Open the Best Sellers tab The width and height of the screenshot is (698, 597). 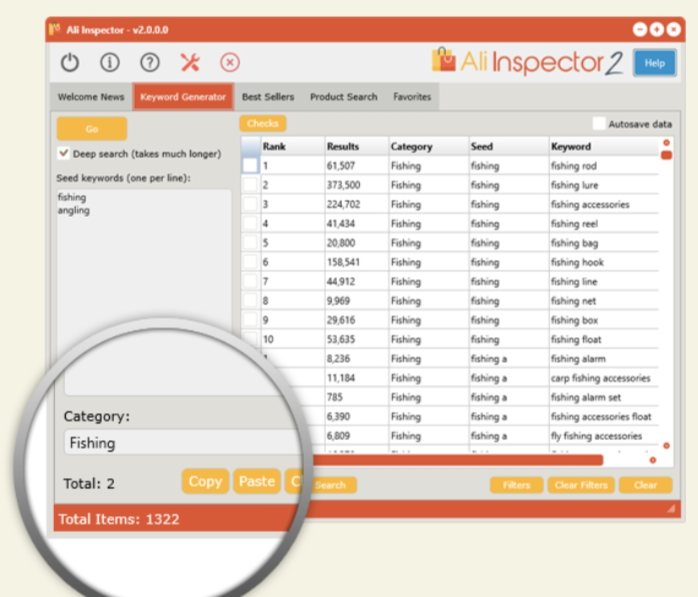coord(268,97)
